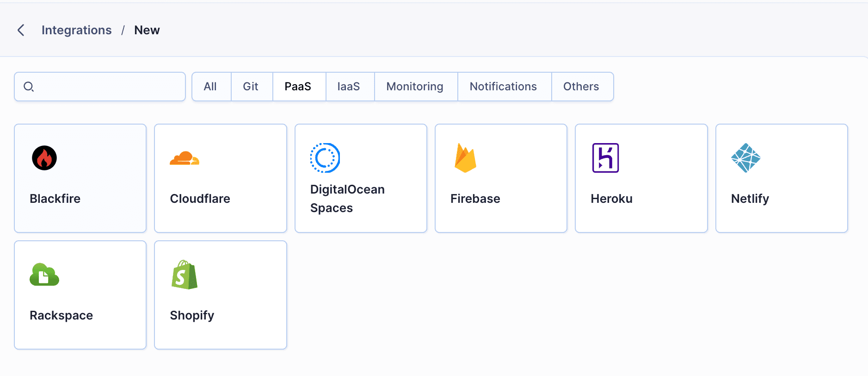The height and width of the screenshot is (376, 868).
Task: Click the New breadcrumb text
Action: [147, 30]
